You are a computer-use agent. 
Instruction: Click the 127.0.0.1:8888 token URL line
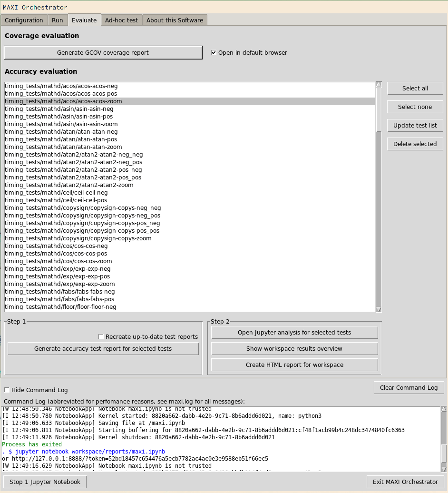[x=135, y=459]
